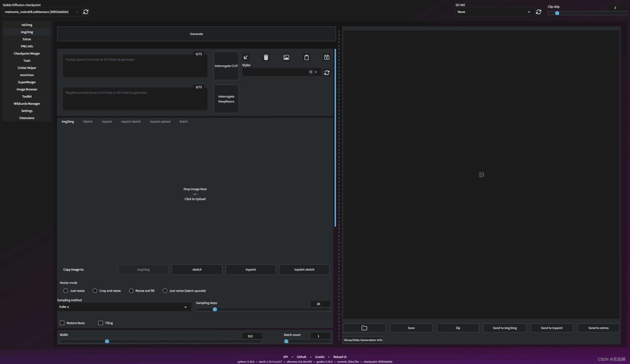Switch to Batch tab

tap(183, 122)
